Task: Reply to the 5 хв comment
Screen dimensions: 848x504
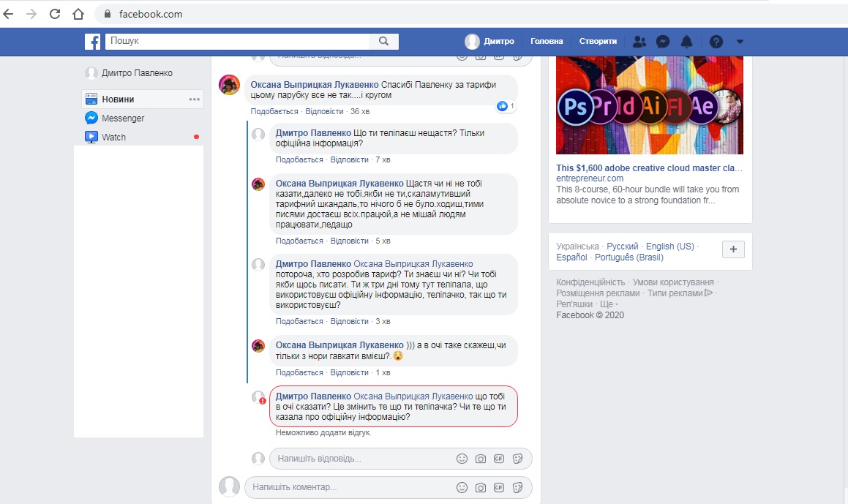Action: pos(349,241)
